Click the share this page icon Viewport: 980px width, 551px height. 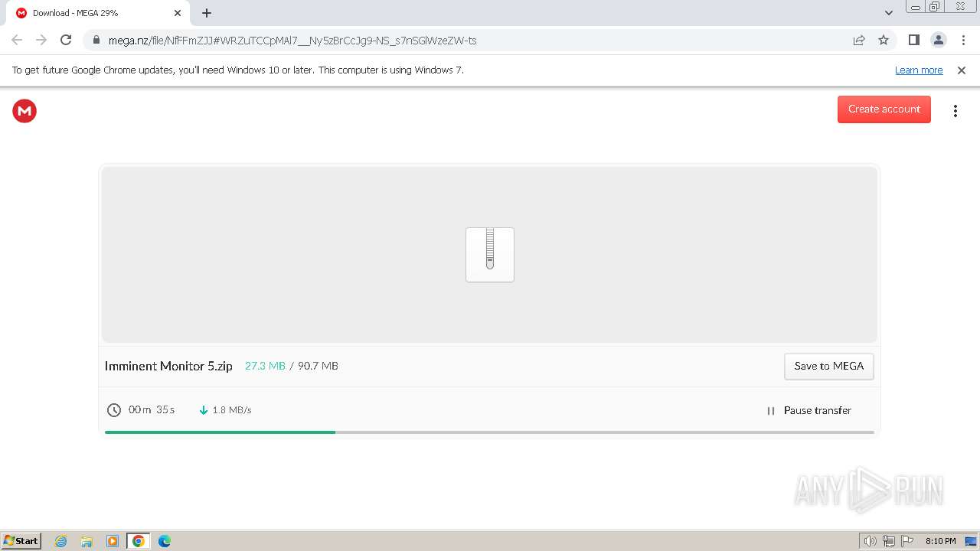(x=859, y=41)
